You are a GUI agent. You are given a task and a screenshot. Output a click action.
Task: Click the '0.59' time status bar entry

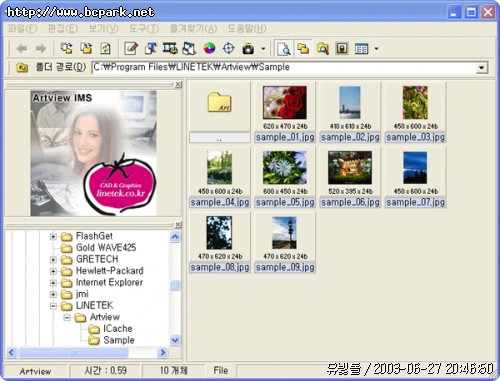click(106, 370)
